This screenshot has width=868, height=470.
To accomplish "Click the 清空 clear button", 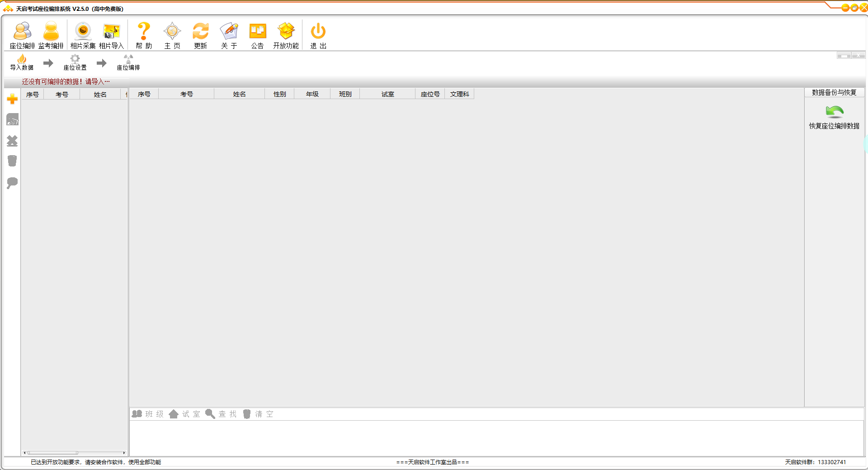I will pyautogui.click(x=258, y=414).
